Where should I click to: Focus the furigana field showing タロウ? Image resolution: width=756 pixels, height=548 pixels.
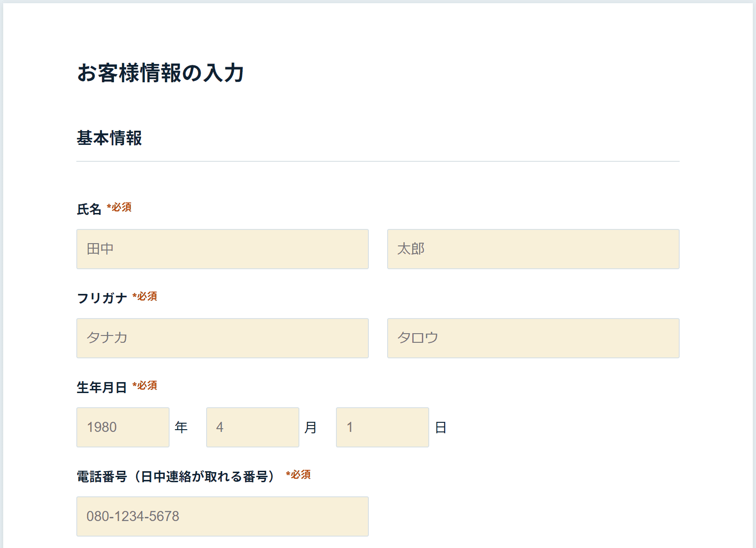click(533, 338)
